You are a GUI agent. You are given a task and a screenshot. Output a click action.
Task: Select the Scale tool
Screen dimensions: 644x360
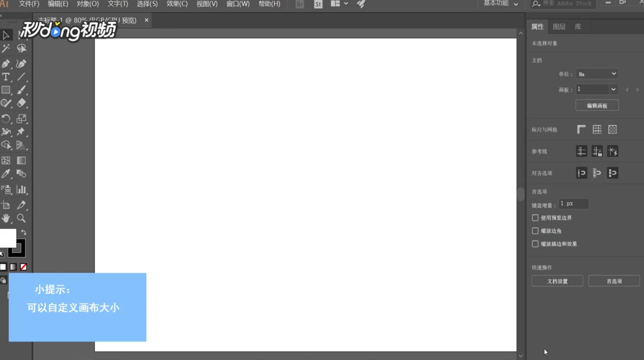(21, 119)
